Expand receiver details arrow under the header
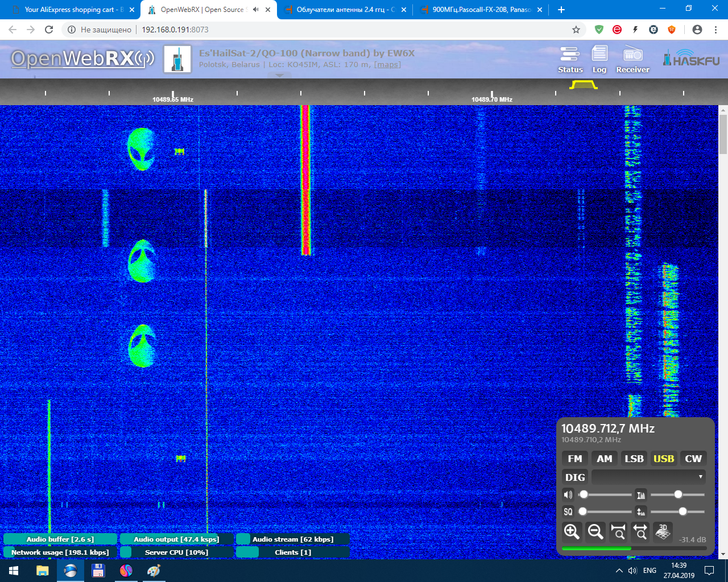Image resolution: width=728 pixels, height=582 pixels. point(279,76)
